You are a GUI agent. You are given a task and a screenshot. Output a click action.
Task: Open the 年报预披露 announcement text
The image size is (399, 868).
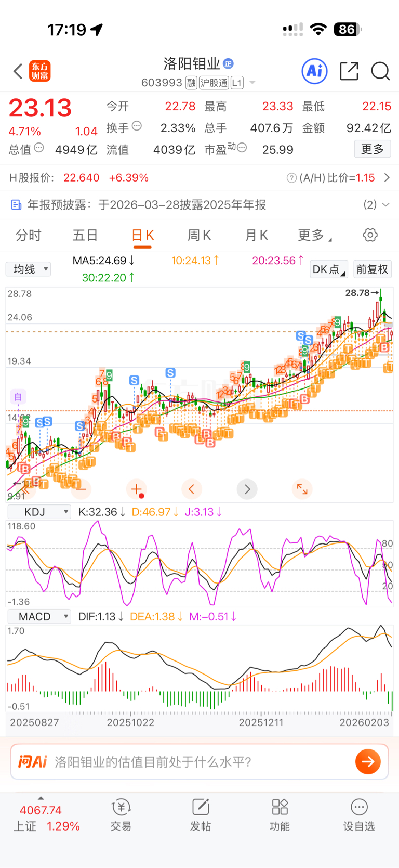pos(147,205)
